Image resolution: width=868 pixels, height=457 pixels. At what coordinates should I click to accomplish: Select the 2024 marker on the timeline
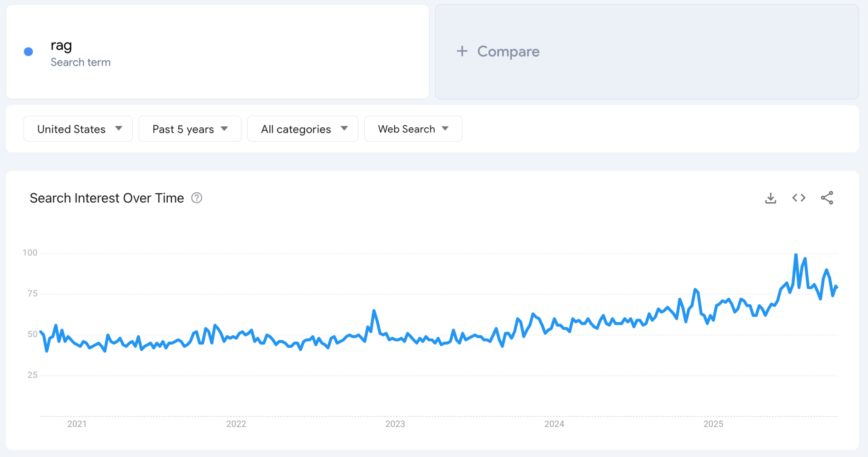[554, 424]
